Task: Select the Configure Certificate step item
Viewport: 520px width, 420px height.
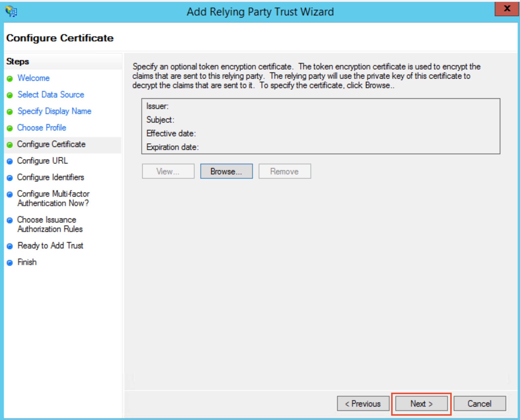Action: pos(51,144)
